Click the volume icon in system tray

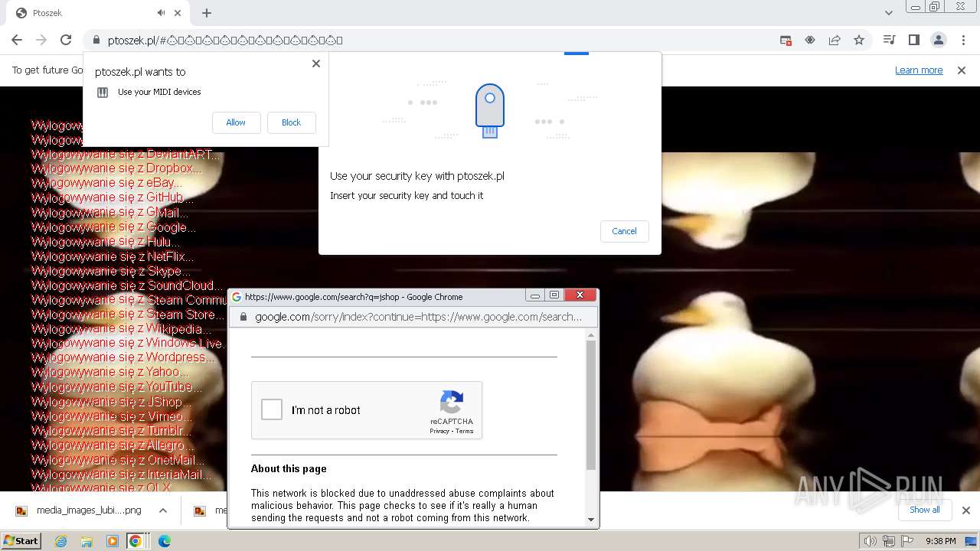(871, 541)
